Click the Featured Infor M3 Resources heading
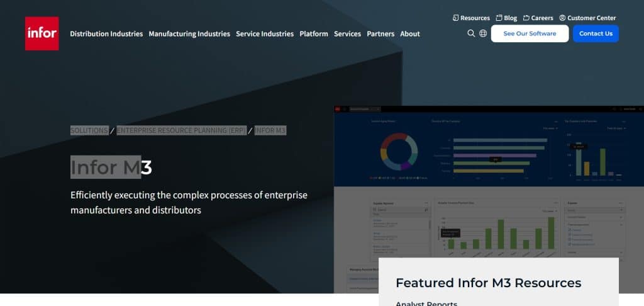Screen dimensions: 644x306 click(488, 283)
